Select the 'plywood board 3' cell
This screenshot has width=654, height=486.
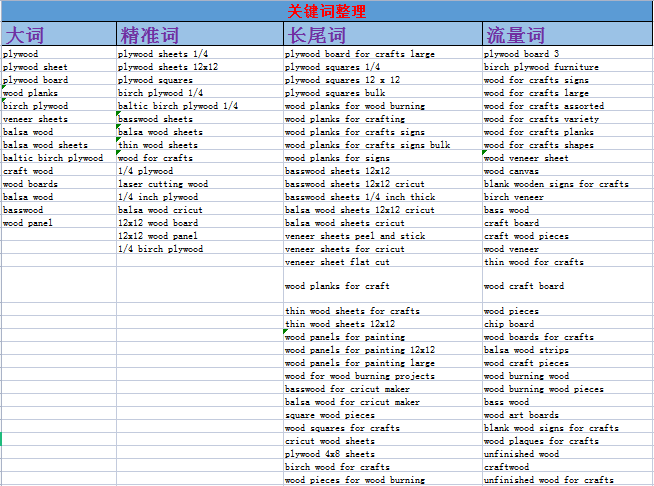(x=567, y=54)
